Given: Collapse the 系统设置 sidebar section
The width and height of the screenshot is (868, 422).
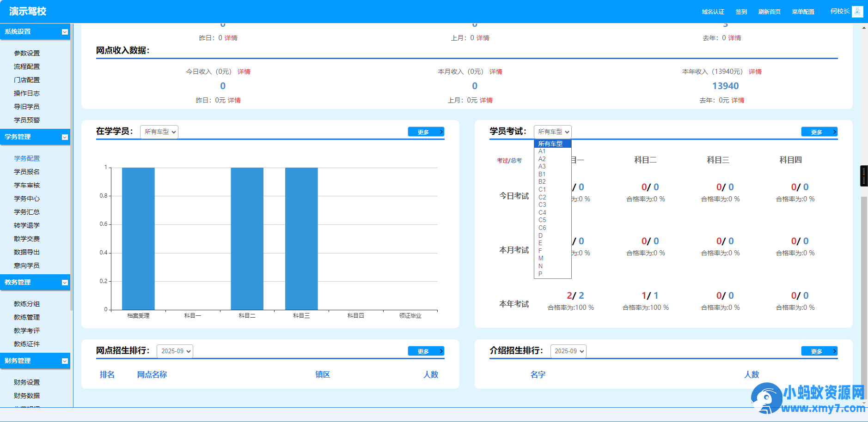Looking at the screenshot, I should click(x=65, y=32).
